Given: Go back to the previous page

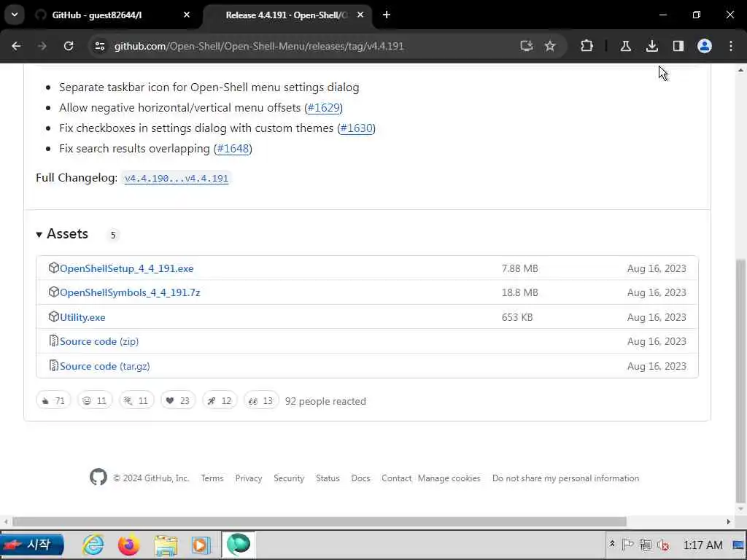Looking at the screenshot, I should pos(16,46).
